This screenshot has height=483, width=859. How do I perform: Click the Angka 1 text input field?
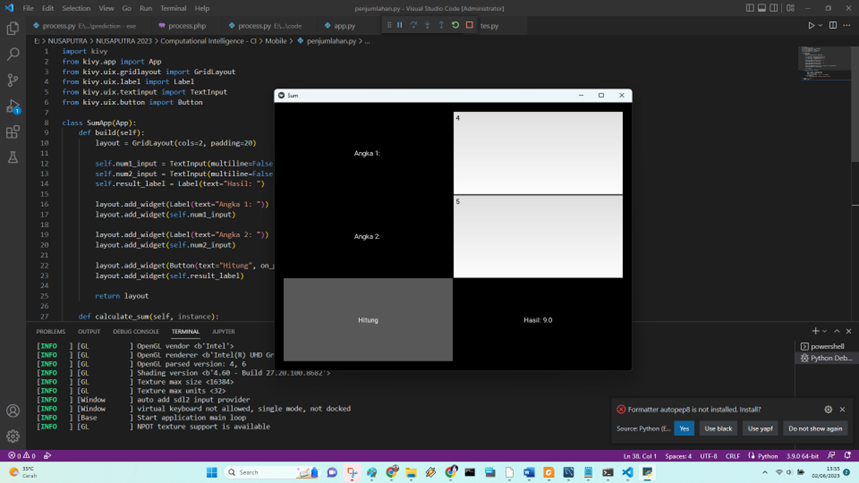point(538,153)
